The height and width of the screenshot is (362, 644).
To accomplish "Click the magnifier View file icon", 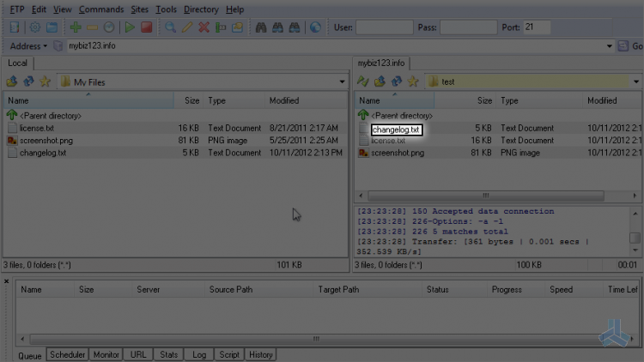I will coord(170,27).
